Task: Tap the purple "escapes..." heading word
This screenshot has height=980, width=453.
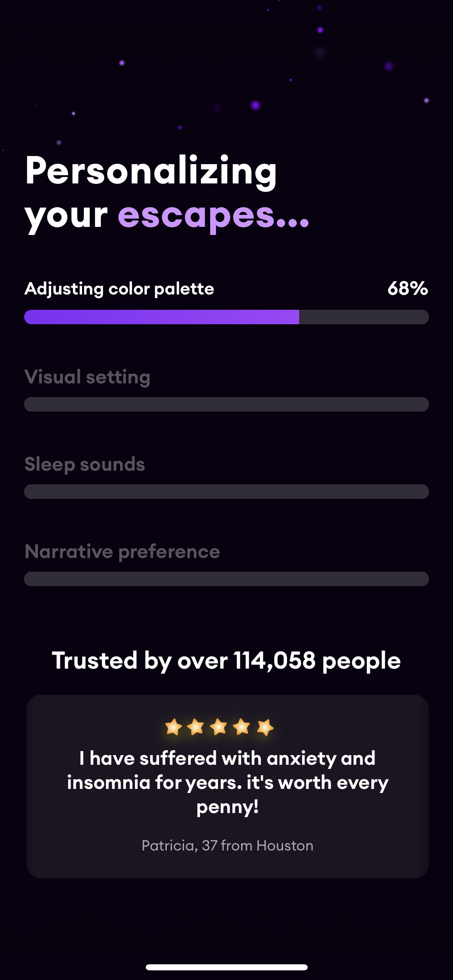Action: pyautogui.click(x=213, y=215)
